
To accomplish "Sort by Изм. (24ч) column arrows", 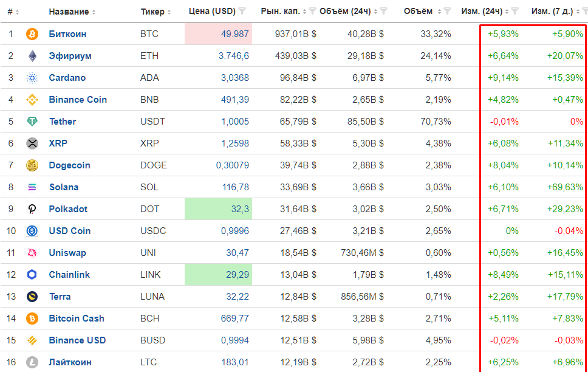I will pyautogui.click(x=507, y=12).
